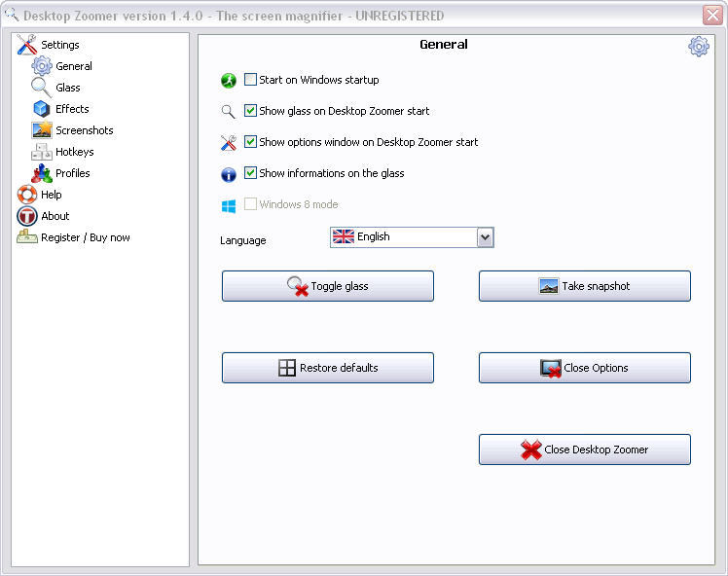
Task: Click the Glass magnifier icon in sidebar
Action: pyautogui.click(x=41, y=88)
